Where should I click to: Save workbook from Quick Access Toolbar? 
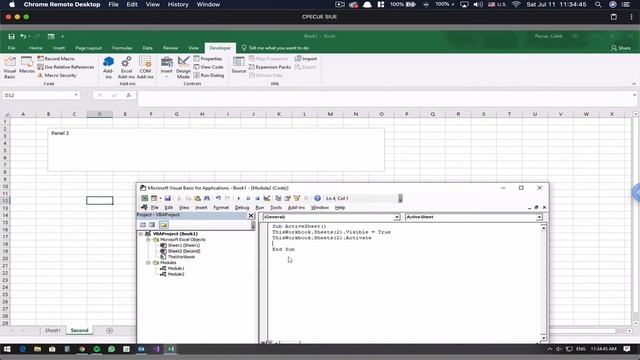coord(11,36)
